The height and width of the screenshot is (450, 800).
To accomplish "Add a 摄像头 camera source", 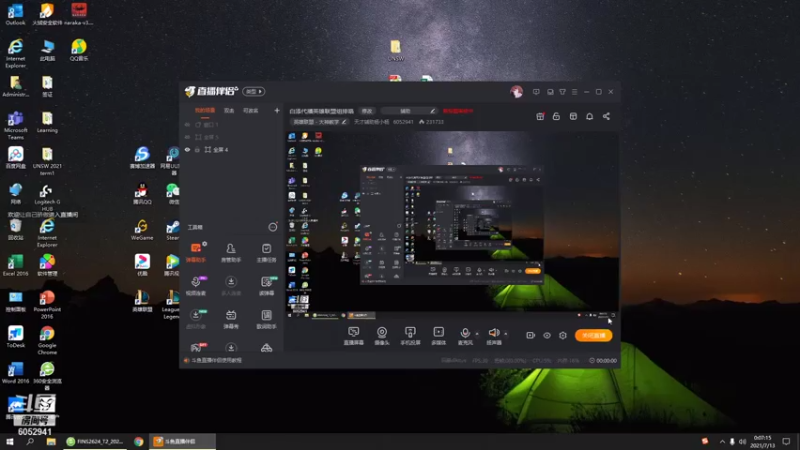I will coord(382,336).
